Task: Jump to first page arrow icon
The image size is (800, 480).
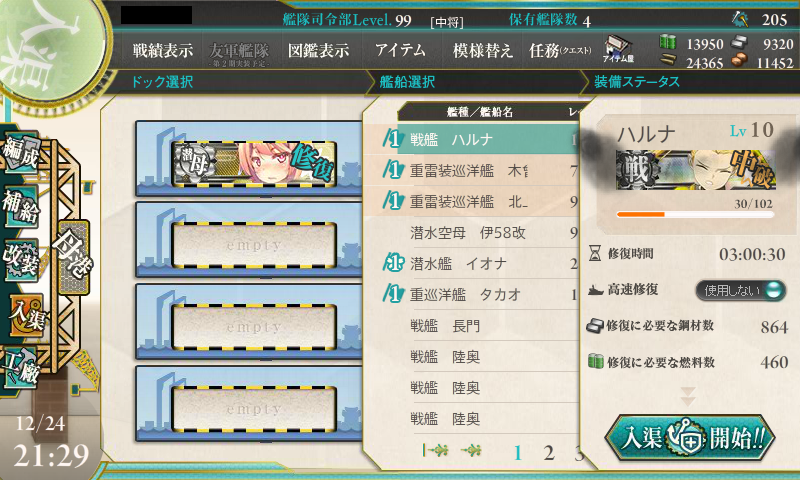Action: tap(436, 450)
